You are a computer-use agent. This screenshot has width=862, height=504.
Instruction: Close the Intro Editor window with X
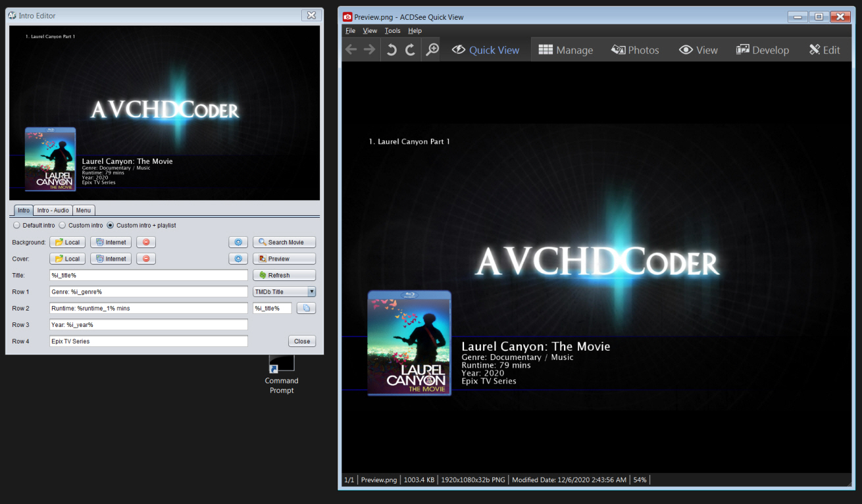pyautogui.click(x=311, y=15)
